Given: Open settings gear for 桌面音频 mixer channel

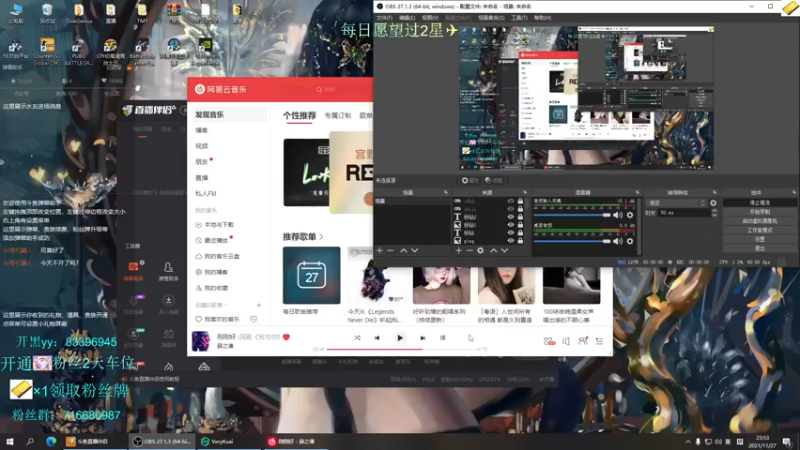Looking at the screenshot, I should pyautogui.click(x=630, y=241).
